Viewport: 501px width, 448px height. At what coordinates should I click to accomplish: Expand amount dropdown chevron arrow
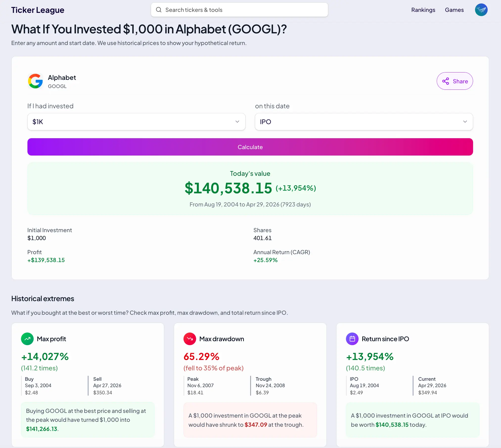(237, 122)
